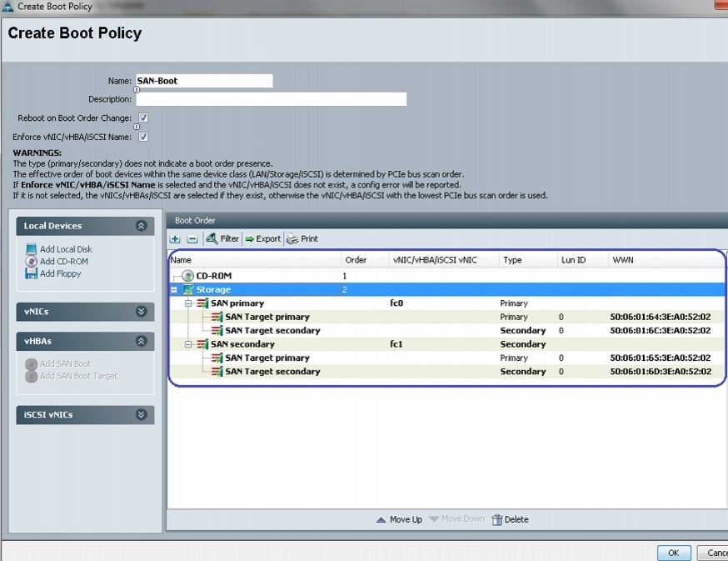The height and width of the screenshot is (561, 728).
Task: Click Add Local Disk icon
Action: (x=32, y=249)
